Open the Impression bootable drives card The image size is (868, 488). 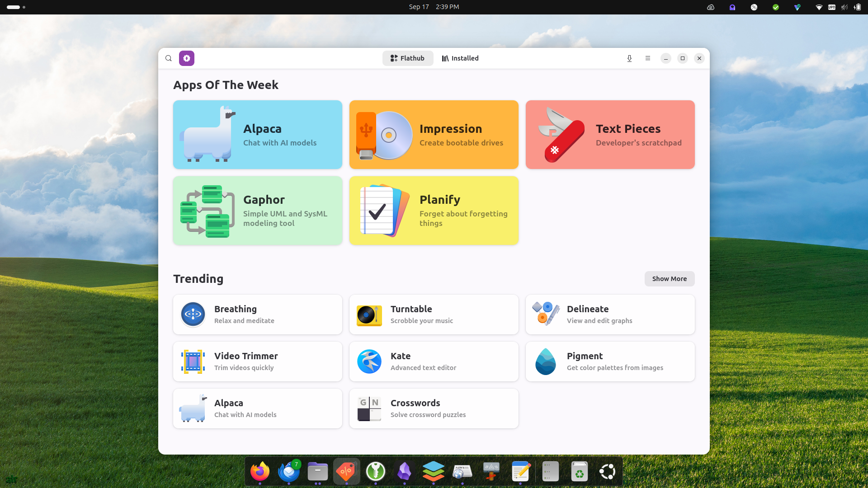(434, 135)
